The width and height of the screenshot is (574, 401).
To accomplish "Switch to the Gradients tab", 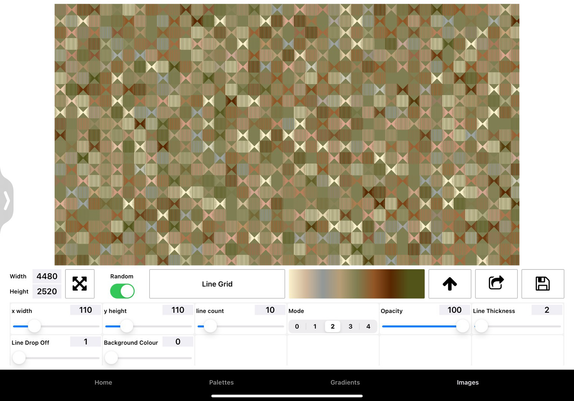I will [x=345, y=382].
